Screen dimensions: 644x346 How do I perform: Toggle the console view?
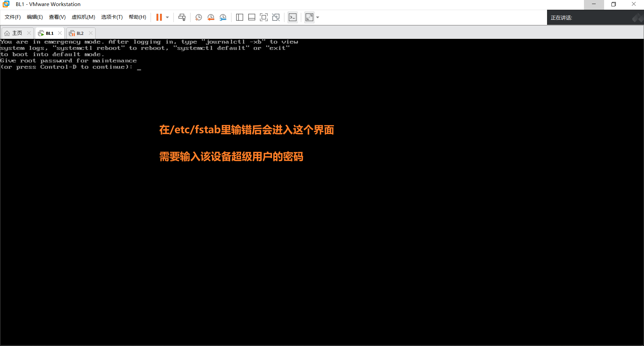tap(292, 17)
